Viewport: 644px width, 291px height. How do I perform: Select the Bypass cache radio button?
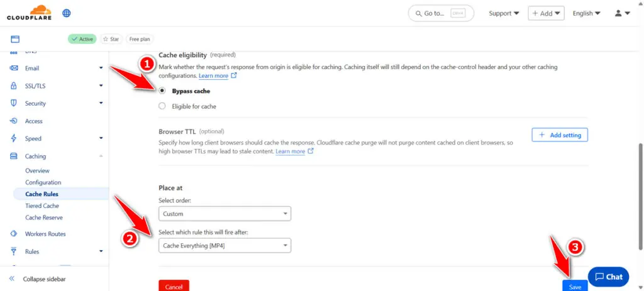point(162,91)
